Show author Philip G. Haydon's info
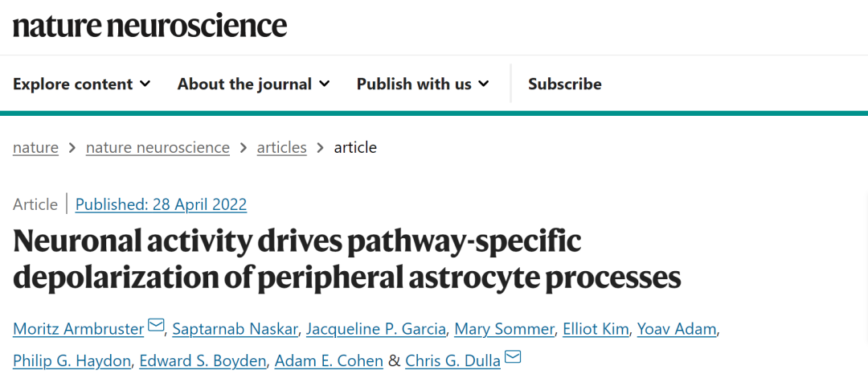 pyautogui.click(x=72, y=361)
